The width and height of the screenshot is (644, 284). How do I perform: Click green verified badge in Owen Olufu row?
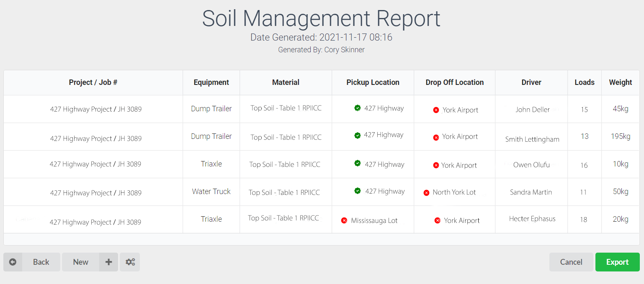pyautogui.click(x=357, y=163)
